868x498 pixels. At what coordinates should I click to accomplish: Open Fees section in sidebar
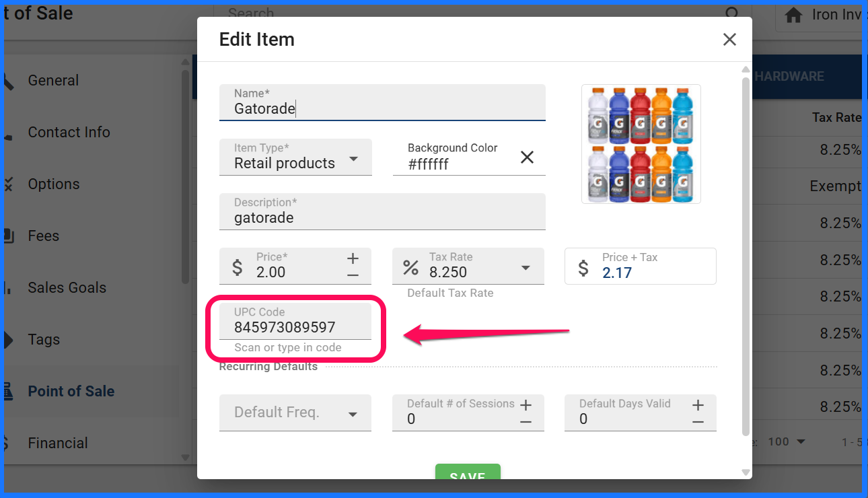point(43,236)
